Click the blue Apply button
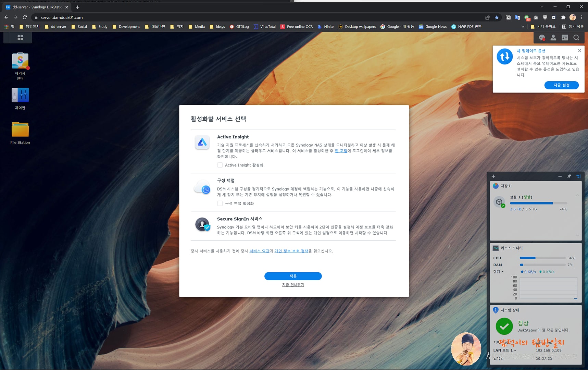 pos(293,276)
